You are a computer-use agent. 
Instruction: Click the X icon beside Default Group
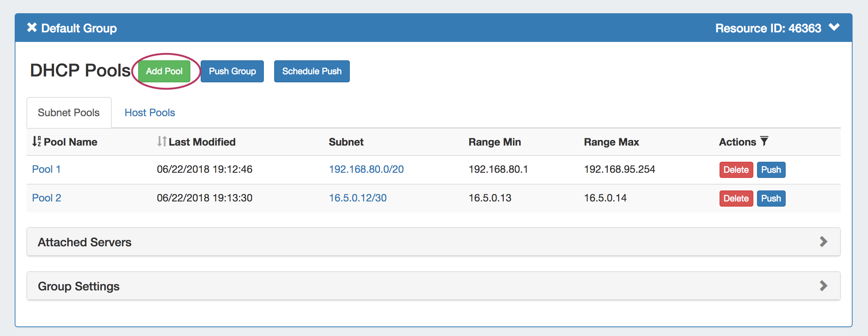coord(32,28)
